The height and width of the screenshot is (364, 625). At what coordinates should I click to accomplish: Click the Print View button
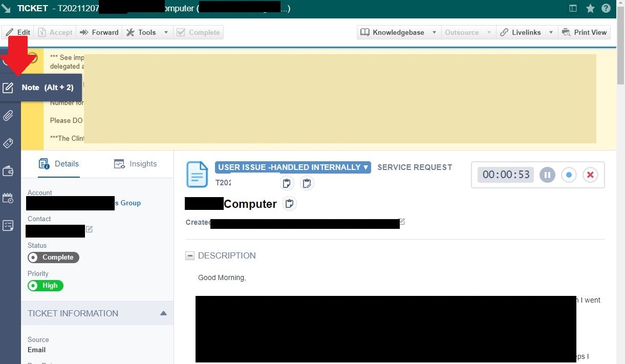tap(584, 32)
